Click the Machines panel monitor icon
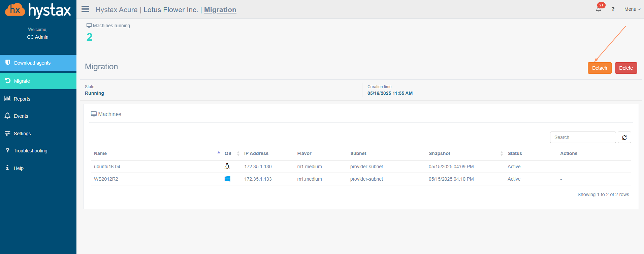This screenshot has height=254, width=644. (94, 114)
